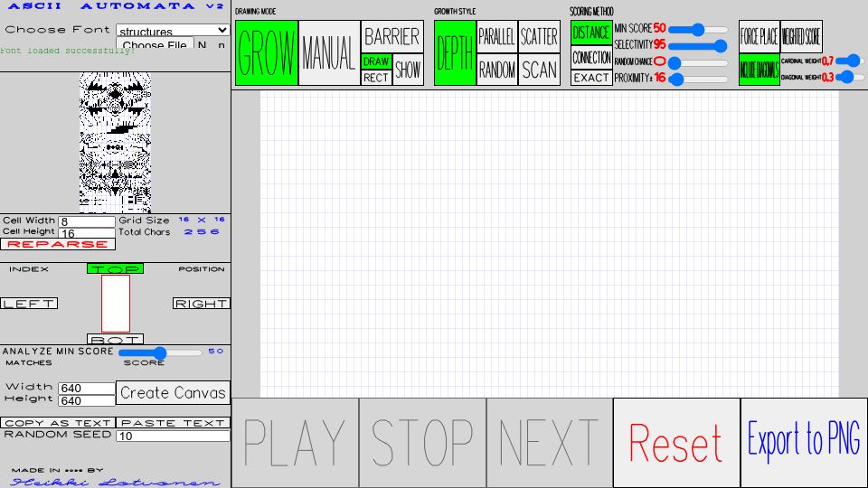
Task: Toggle FORCE PLACE option
Action: [x=759, y=36]
